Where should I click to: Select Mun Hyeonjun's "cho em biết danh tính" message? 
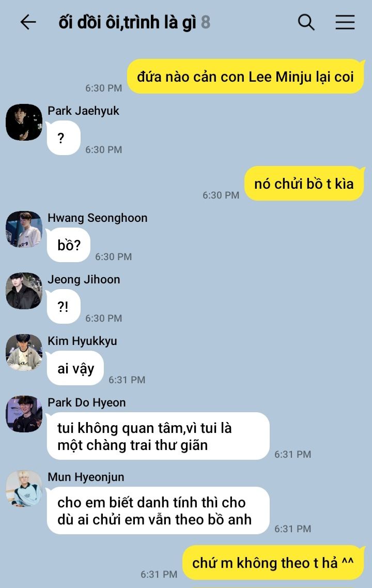[158, 510]
